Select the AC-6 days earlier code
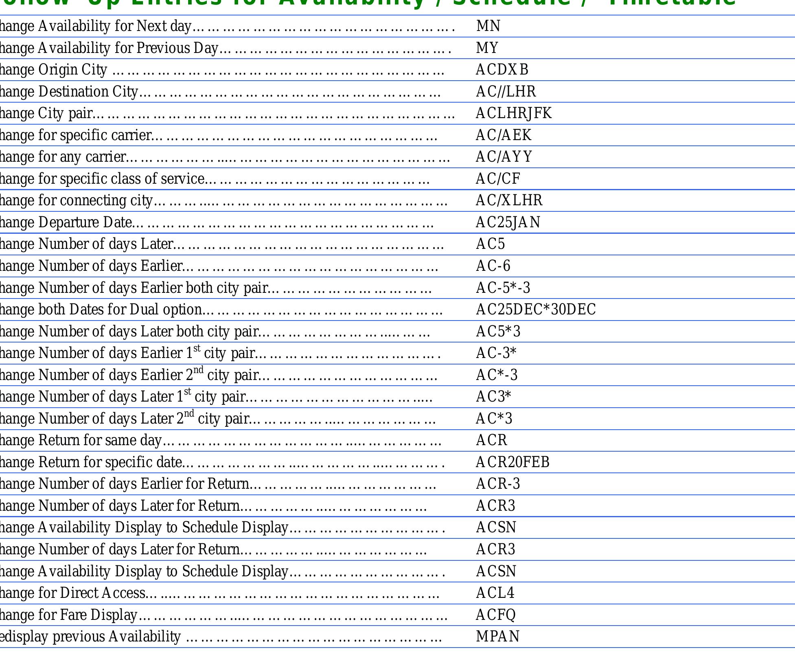The width and height of the screenshot is (795, 672). tap(493, 266)
